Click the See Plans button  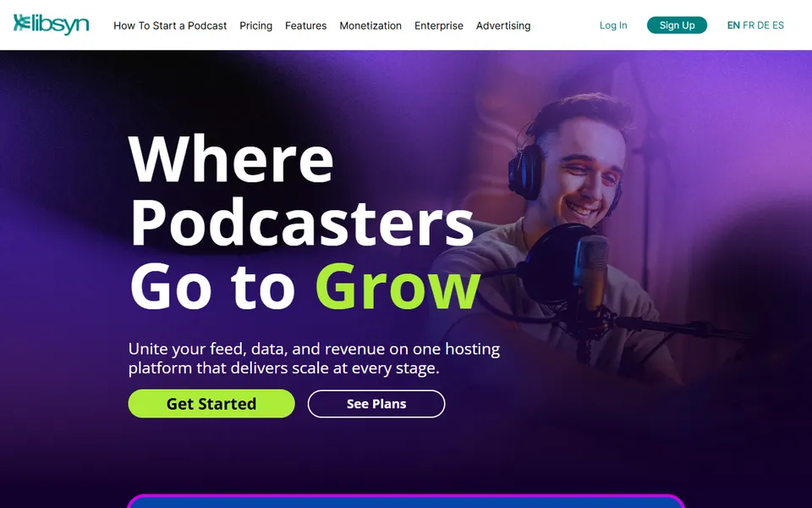(376, 403)
